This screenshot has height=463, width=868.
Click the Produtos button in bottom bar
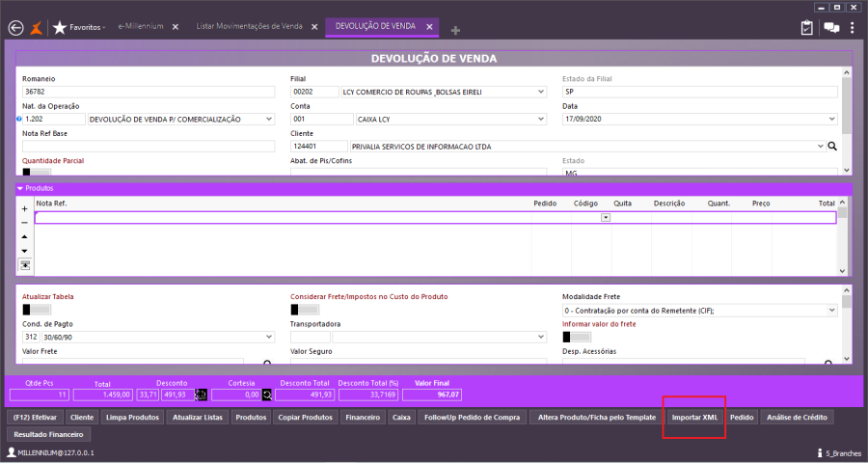[x=251, y=417]
